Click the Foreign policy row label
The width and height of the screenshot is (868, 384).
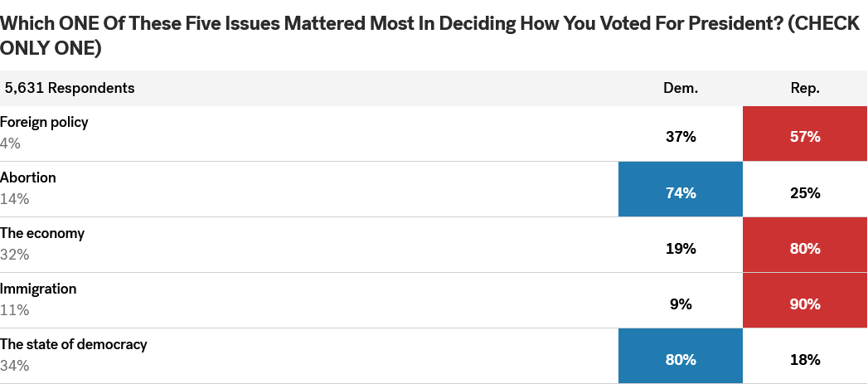point(44,123)
